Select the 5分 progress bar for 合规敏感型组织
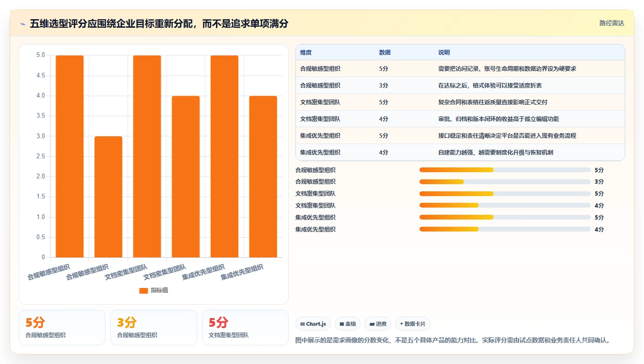 (x=505, y=170)
